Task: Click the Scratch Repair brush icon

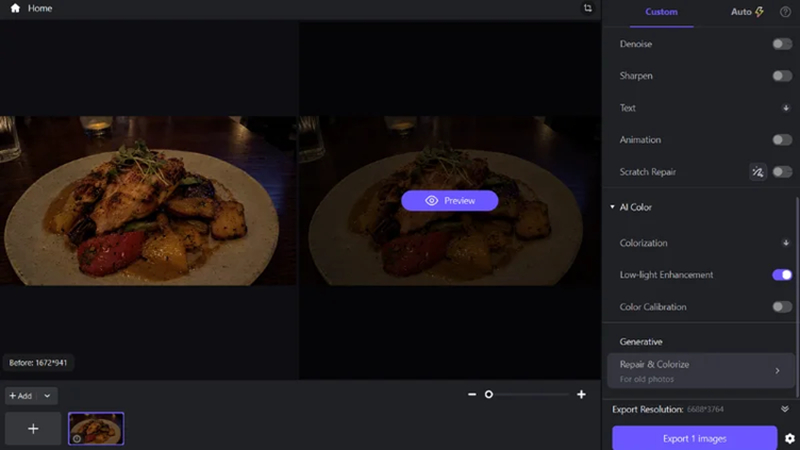Action: click(758, 172)
